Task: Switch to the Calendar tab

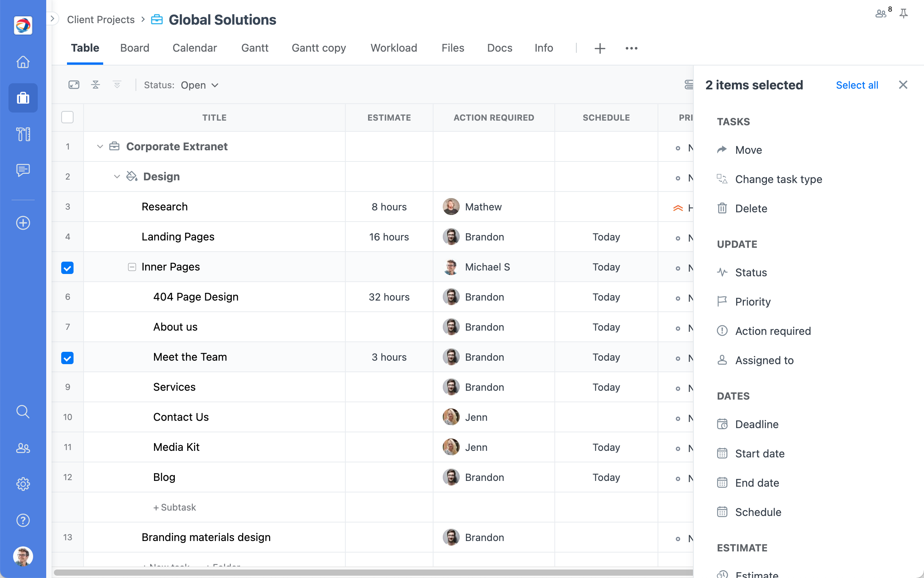Action: [194, 48]
